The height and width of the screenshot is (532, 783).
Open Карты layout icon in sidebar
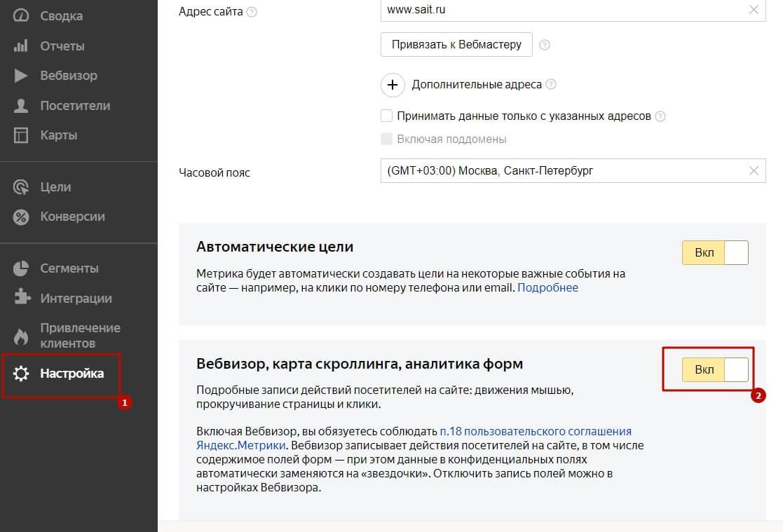click(20, 135)
